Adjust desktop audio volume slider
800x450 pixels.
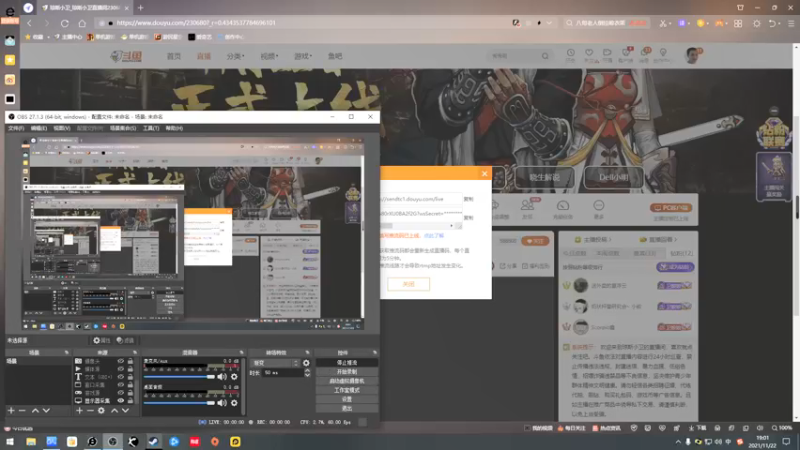pyautogui.click(x=179, y=403)
